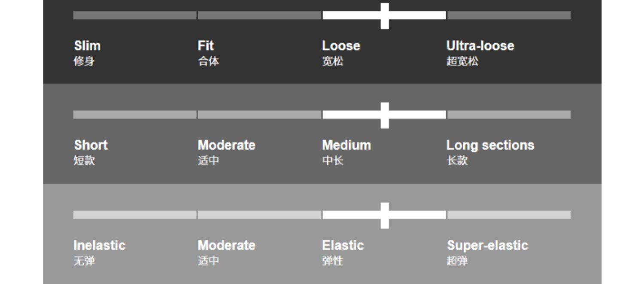Select the "Elastic" label
This screenshot has height=284, width=644.
click(x=343, y=245)
